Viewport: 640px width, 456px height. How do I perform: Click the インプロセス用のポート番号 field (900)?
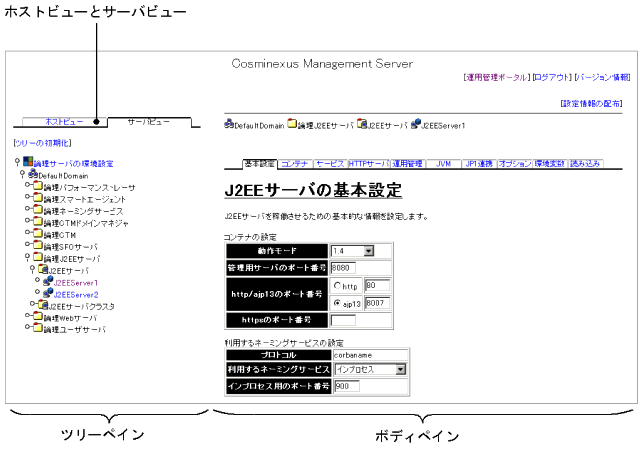pyautogui.click(x=347, y=386)
